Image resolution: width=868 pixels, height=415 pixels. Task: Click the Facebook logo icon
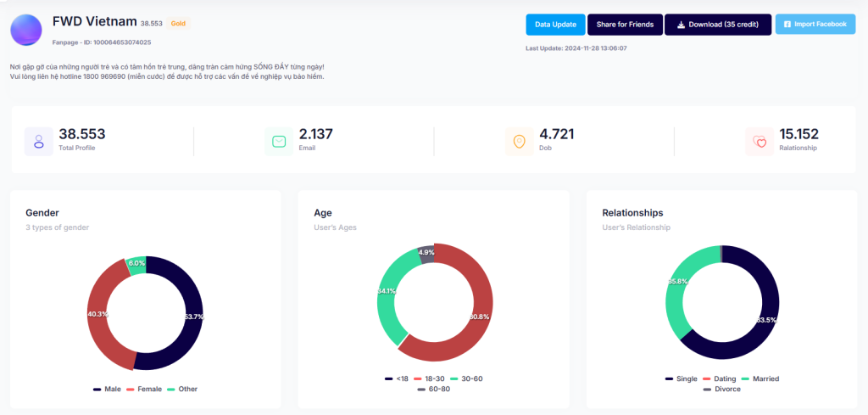(787, 25)
